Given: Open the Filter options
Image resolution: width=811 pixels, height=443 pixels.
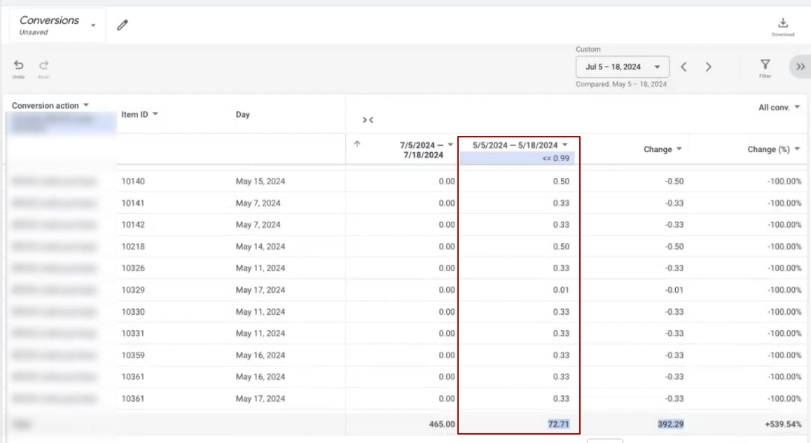Looking at the screenshot, I should click(x=765, y=67).
